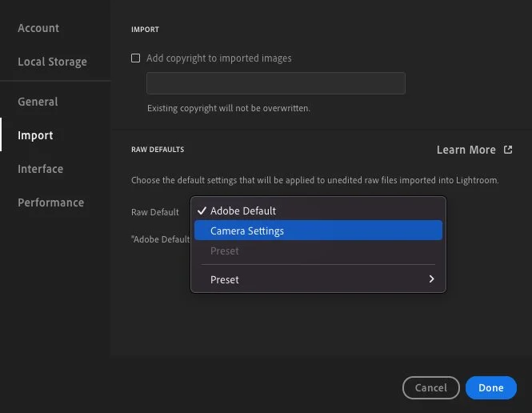Select the Import preferences tab

click(x=35, y=135)
